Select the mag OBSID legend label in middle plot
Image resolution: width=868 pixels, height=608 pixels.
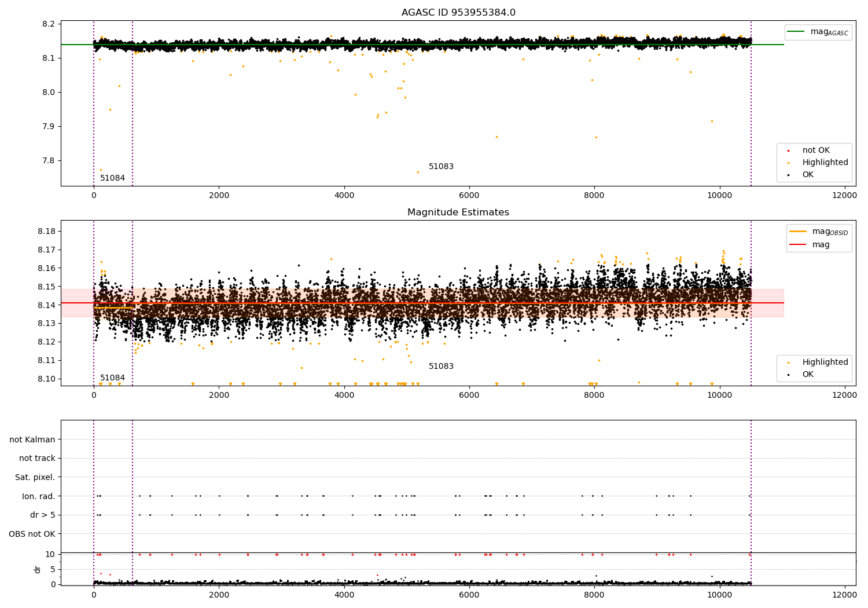coord(830,232)
